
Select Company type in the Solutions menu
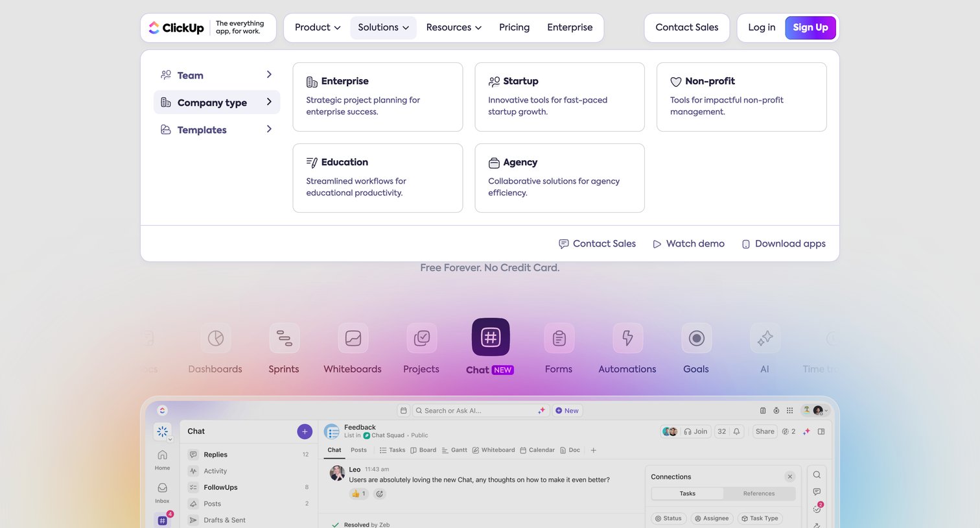coord(216,102)
